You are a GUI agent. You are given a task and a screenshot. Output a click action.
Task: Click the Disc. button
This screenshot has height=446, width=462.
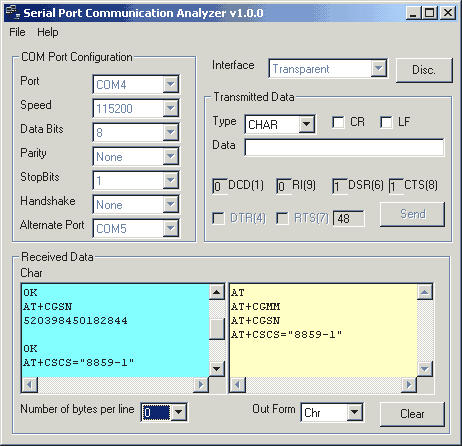click(x=424, y=70)
